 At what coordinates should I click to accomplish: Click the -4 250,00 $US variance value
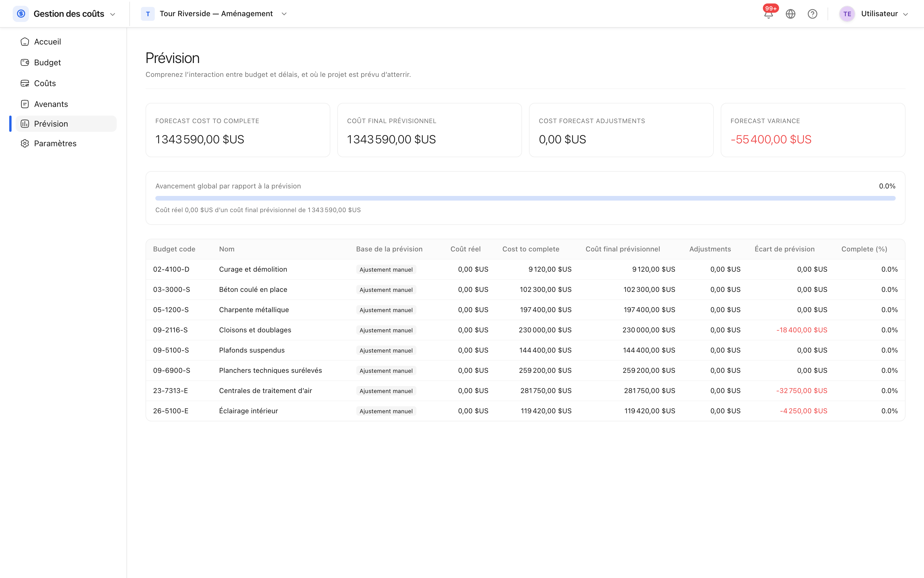click(x=804, y=411)
